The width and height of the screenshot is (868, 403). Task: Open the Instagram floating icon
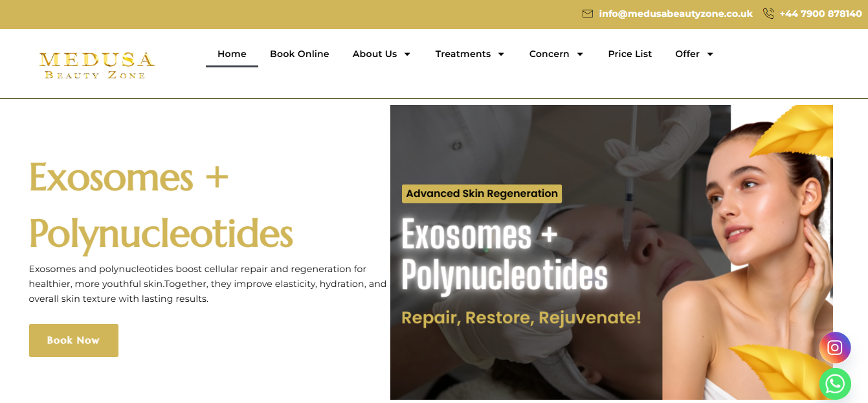pyautogui.click(x=835, y=347)
